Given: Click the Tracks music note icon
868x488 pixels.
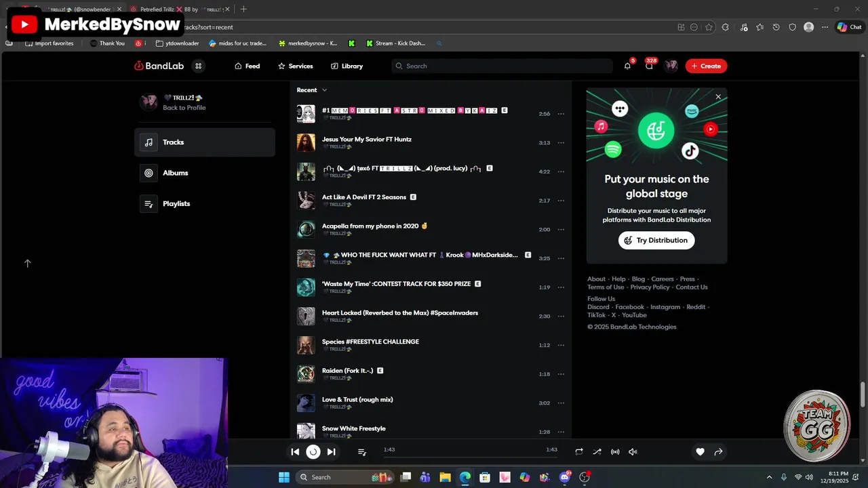Looking at the screenshot, I should (x=149, y=142).
